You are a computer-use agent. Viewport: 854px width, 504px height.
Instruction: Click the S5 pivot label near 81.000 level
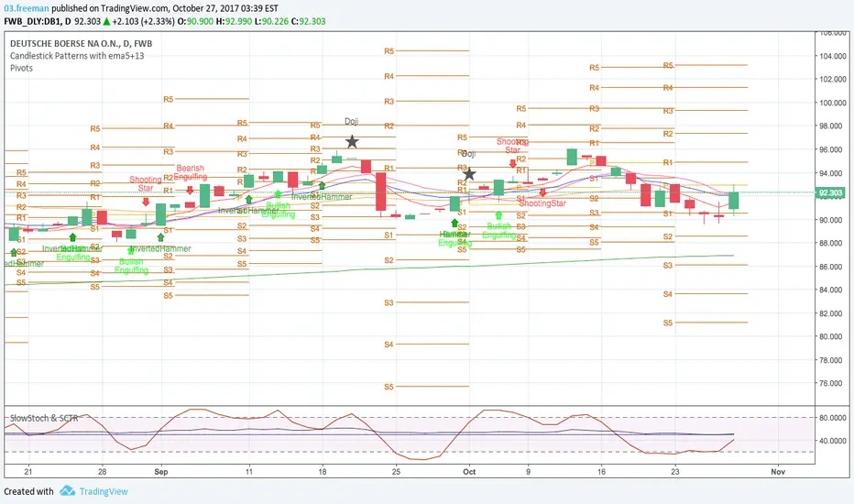[668, 323]
